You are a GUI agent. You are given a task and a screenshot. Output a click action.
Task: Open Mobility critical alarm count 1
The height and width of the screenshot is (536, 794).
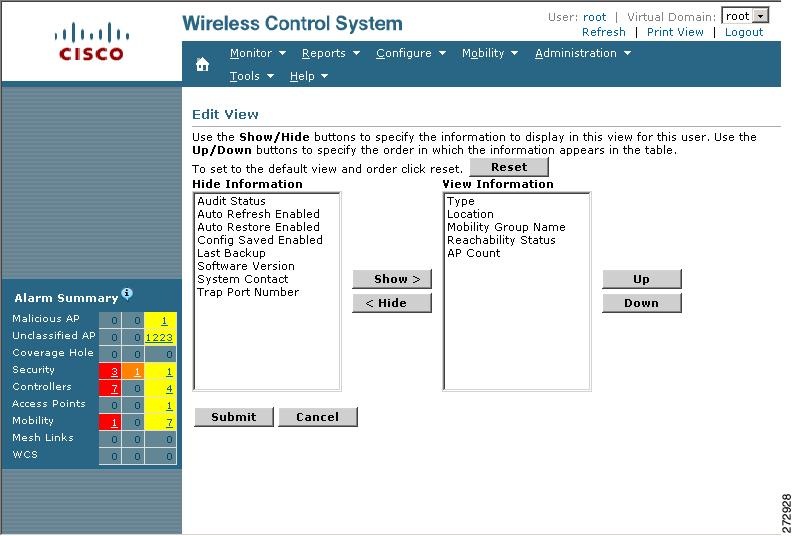[114, 423]
